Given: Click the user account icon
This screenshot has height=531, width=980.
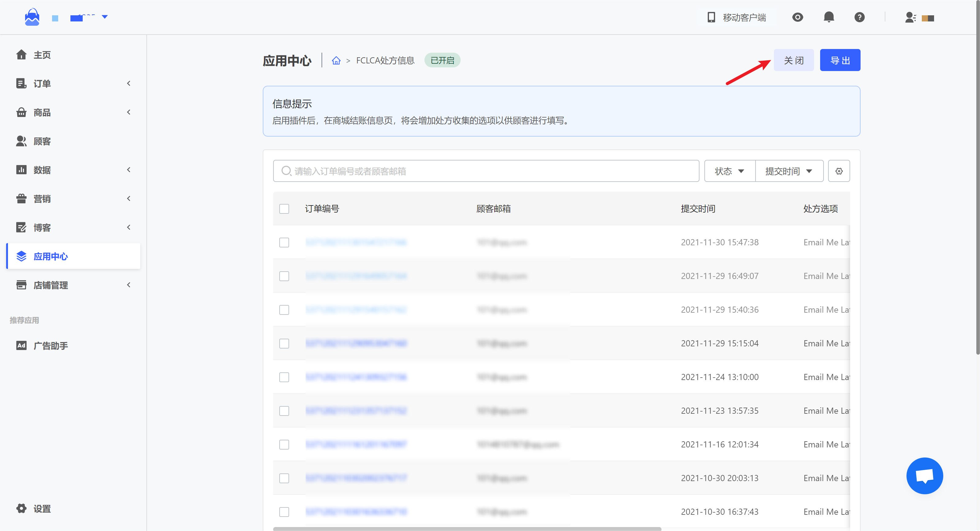Looking at the screenshot, I should click(x=910, y=17).
